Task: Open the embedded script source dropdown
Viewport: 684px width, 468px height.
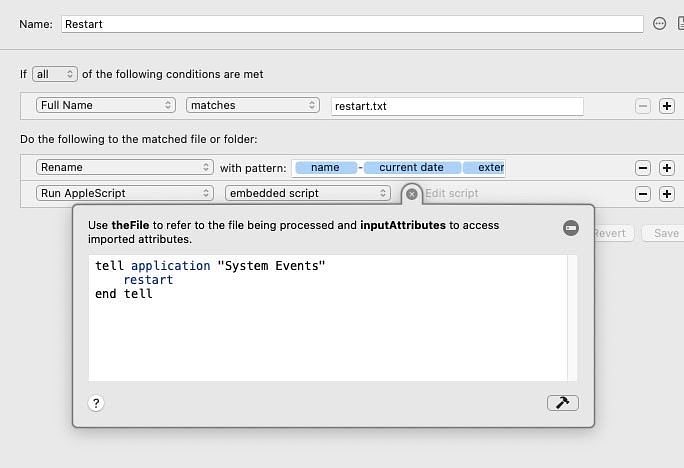Action: [x=308, y=193]
